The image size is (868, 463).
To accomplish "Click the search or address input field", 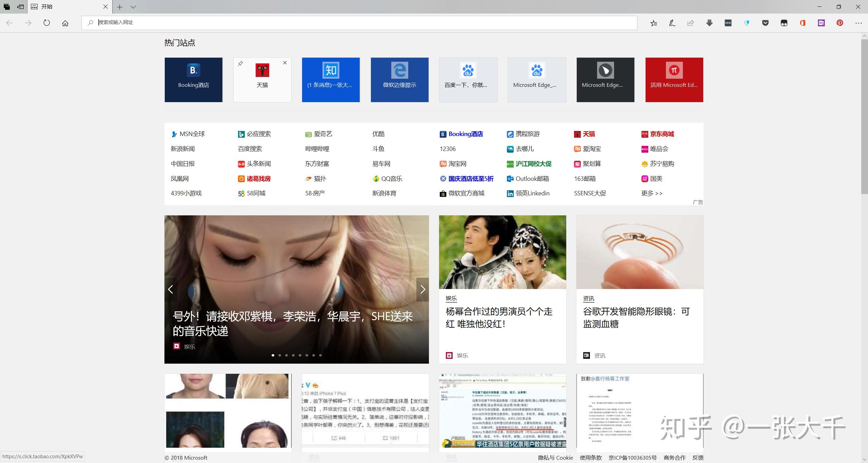I will (359, 23).
